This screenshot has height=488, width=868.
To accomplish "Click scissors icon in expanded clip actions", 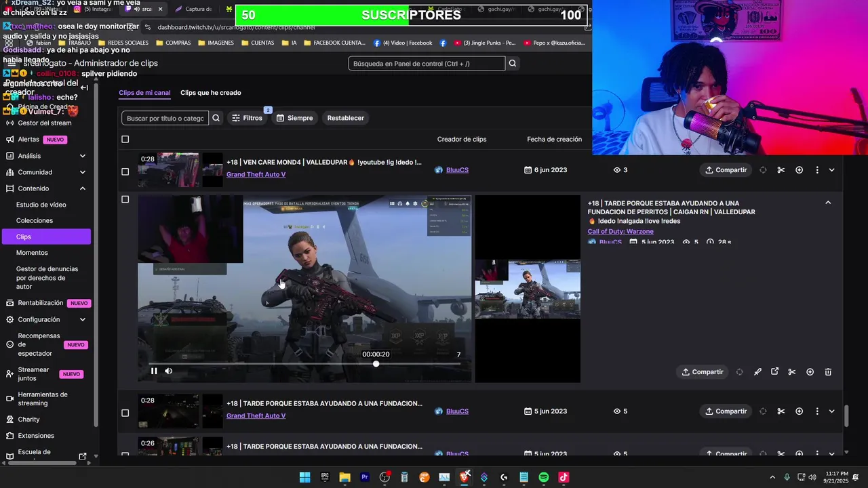I will click(x=791, y=372).
